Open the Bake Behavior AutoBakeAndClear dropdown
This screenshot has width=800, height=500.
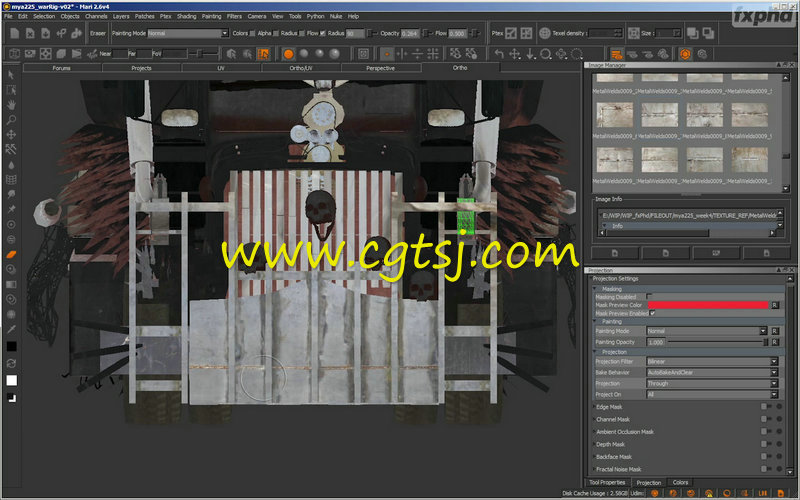point(712,372)
